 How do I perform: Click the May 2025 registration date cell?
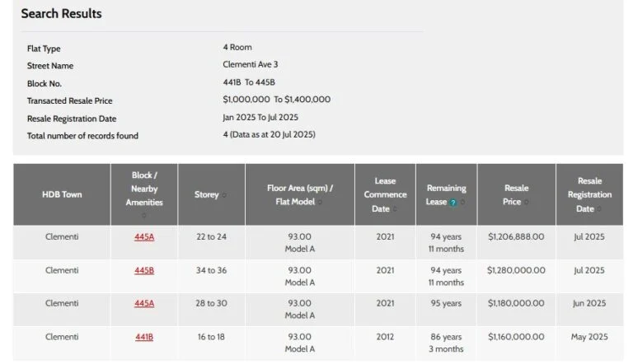(589, 337)
